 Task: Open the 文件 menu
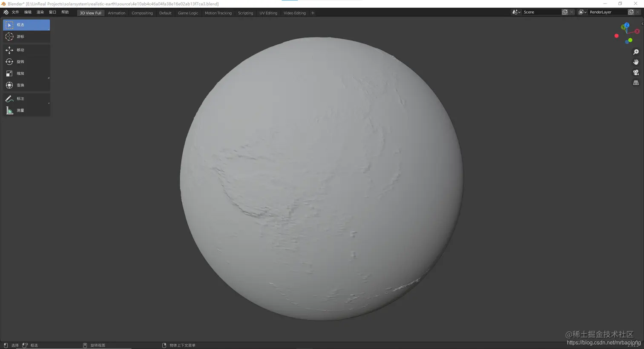pyautogui.click(x=15, y=12)
